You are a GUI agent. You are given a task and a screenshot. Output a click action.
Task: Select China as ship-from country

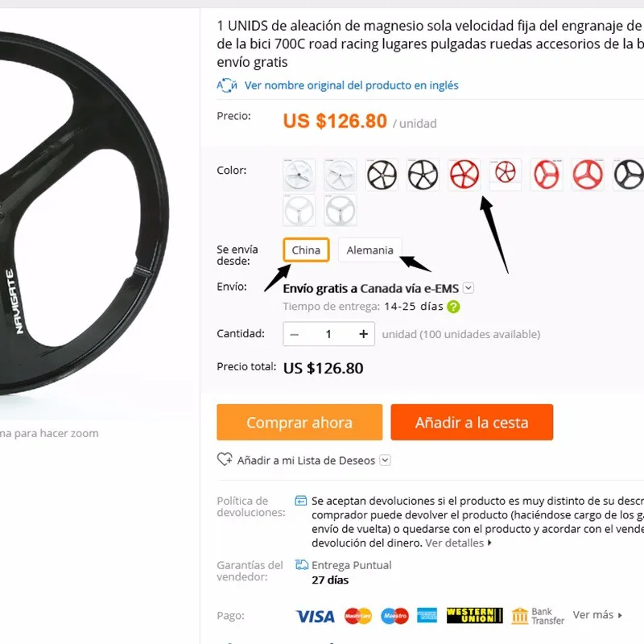point(306,250)
